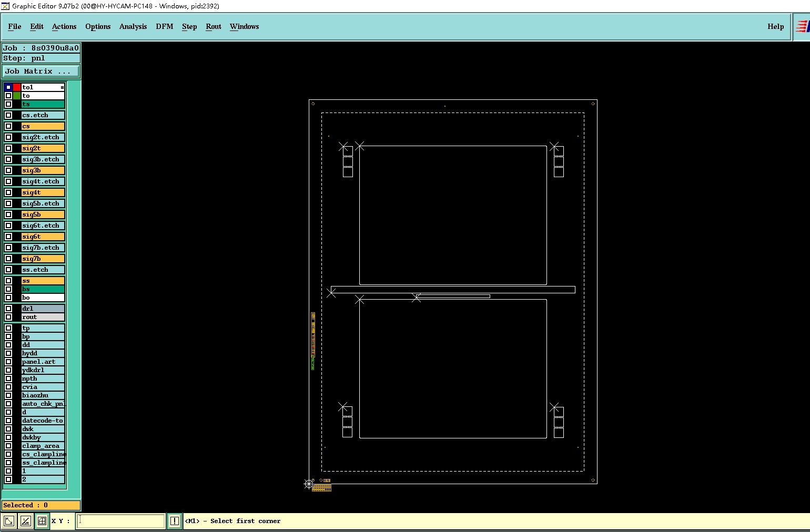Toggle display checkbox for layer panel.art
Viewport: 810px width, 532px height.
[x=8, y=362]
